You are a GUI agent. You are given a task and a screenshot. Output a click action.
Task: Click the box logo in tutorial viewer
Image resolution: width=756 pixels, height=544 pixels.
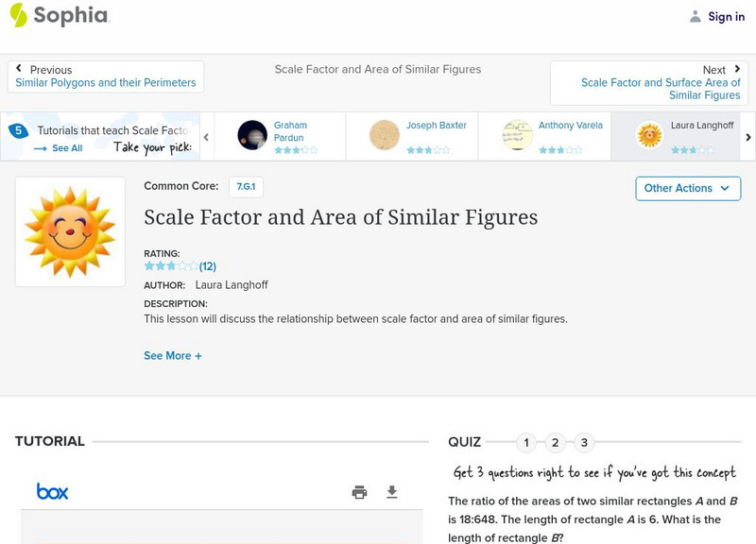tap(52, 491)
